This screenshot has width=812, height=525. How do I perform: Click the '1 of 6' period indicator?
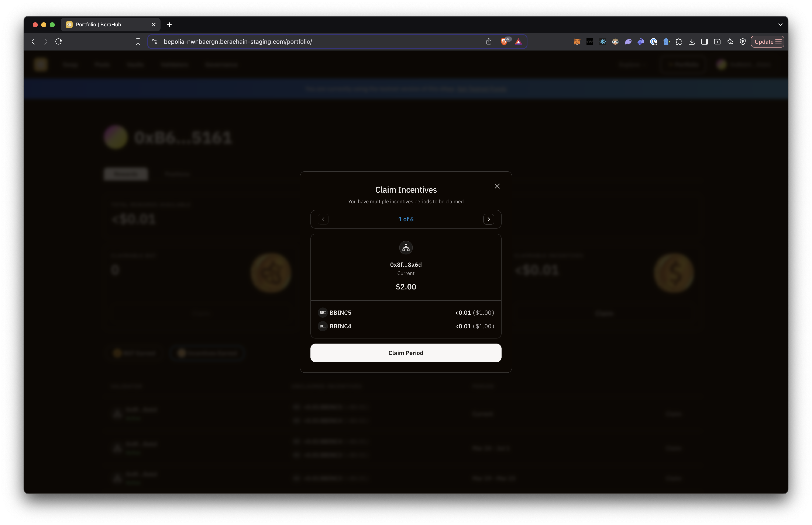pyautogui.click(x=406, y=219)
